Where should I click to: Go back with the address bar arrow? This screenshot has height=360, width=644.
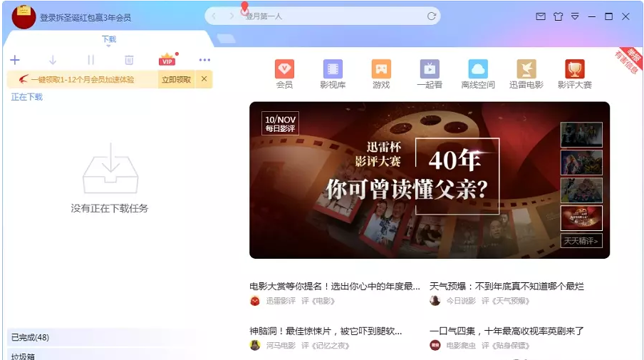click(214, 16)
